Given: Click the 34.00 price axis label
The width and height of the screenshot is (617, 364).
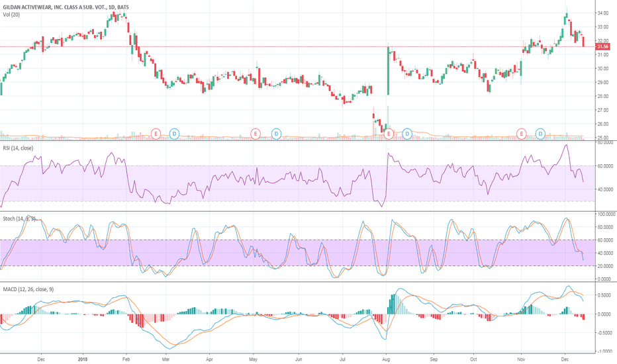Looking at the screenshot, I should point(603,13).
